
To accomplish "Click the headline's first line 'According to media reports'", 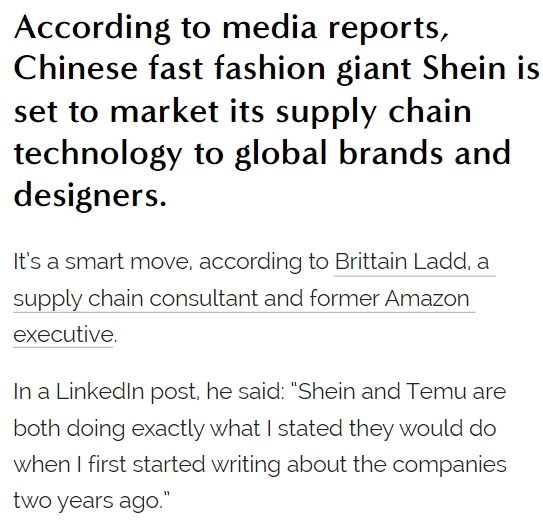I will pos(231,28).
